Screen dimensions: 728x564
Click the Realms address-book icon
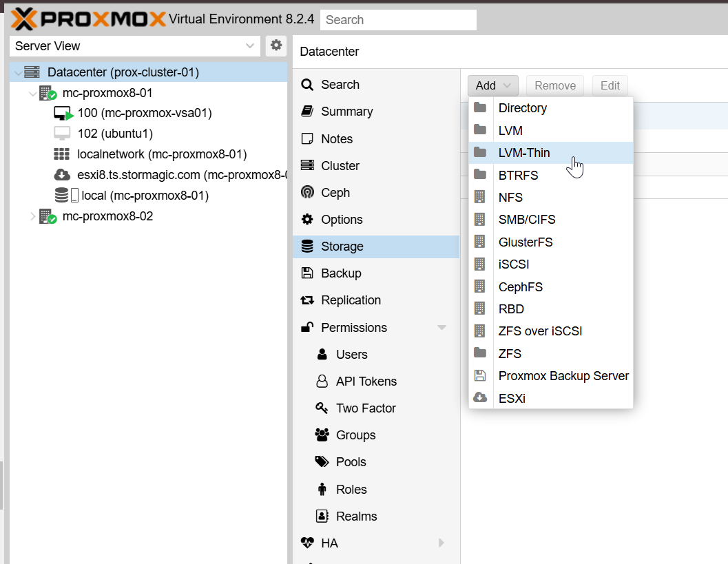pos(322,516)
